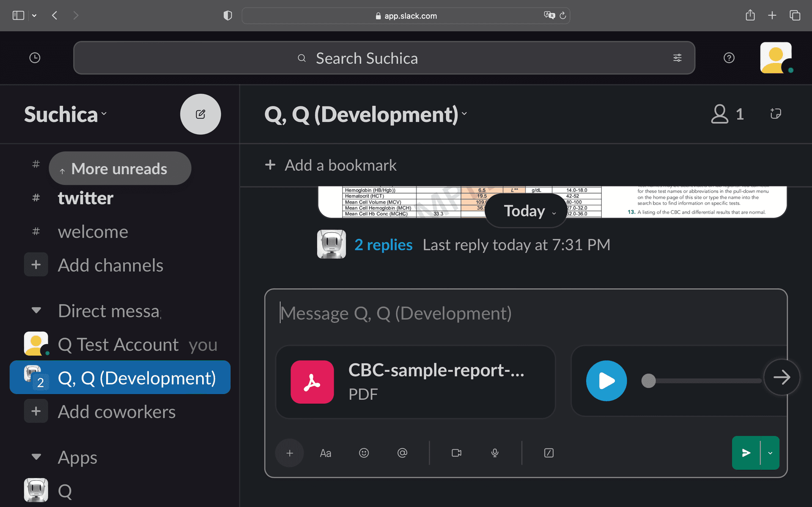
Task: Toggle your profile status avatar
Action: (x=775, y=58)
